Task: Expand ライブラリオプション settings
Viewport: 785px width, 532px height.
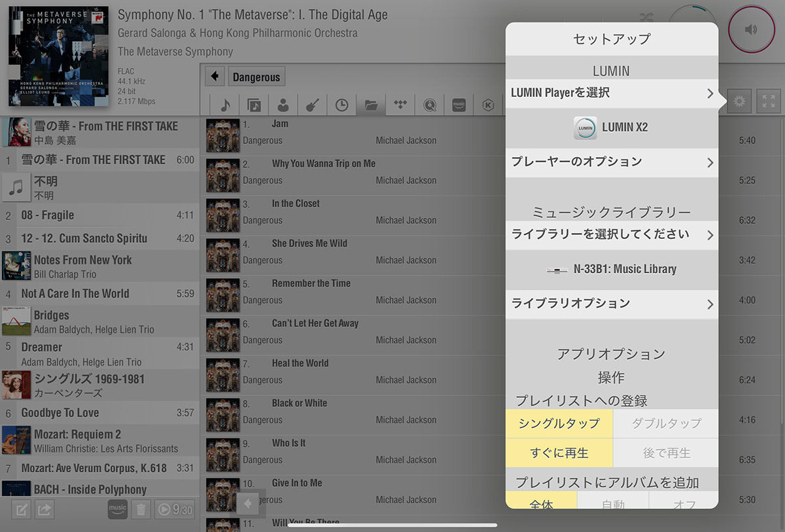Action: click(x=611, y=304)
